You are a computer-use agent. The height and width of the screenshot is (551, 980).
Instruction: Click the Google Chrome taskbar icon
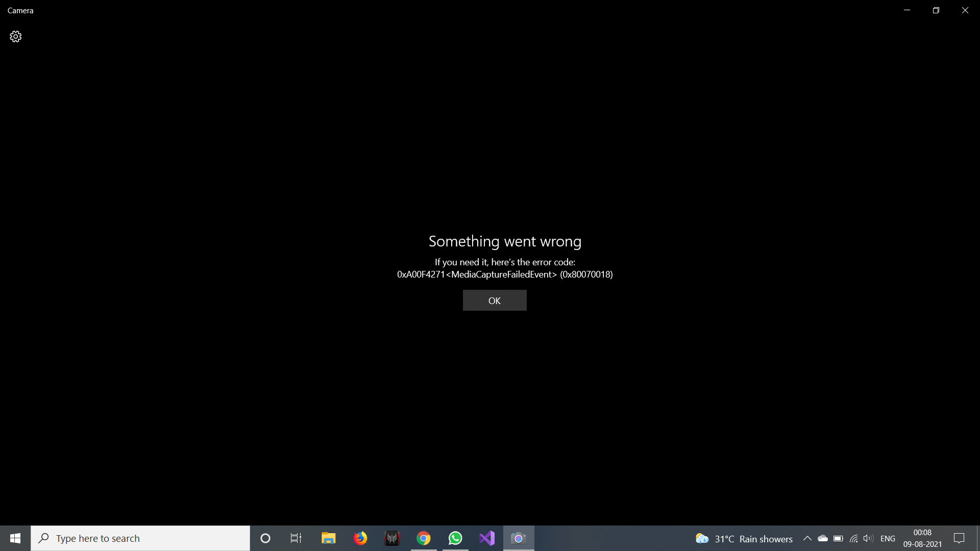(x=423, y=538)
